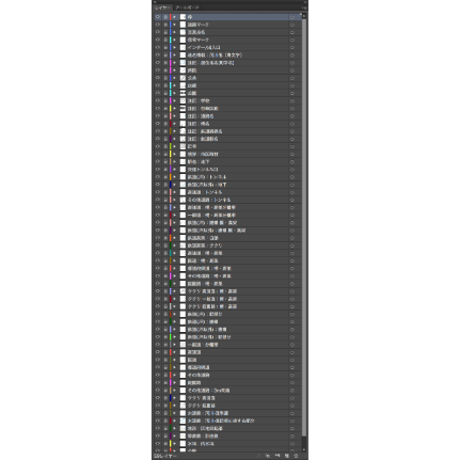Hide the 高速道：トンネル layer
Viewport: 460px width, 460px height.
tap(158, 192)
